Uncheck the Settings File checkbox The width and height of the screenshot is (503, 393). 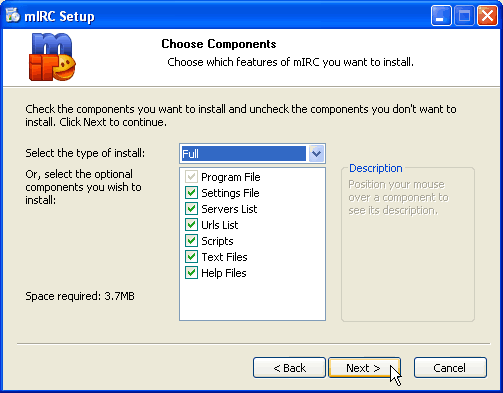pyautogui.click(x=191, y=193)
